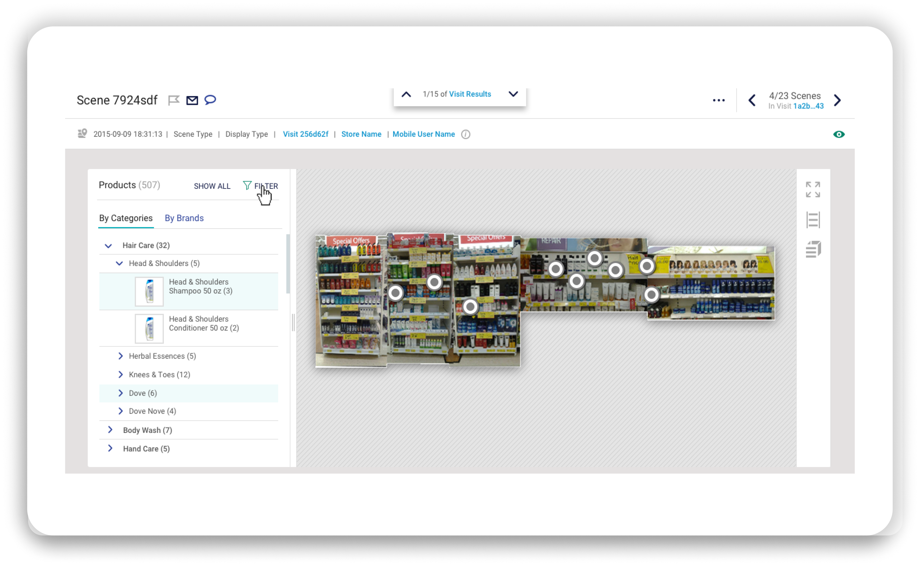Image resolution: width=924 pixels, height=566 pixels.
Task: Click the fullscreen expand arrows icon
Action: (813, 189)
